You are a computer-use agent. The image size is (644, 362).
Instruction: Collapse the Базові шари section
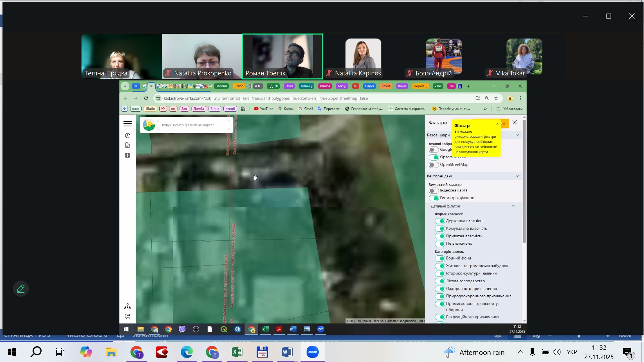coord(517,135)
